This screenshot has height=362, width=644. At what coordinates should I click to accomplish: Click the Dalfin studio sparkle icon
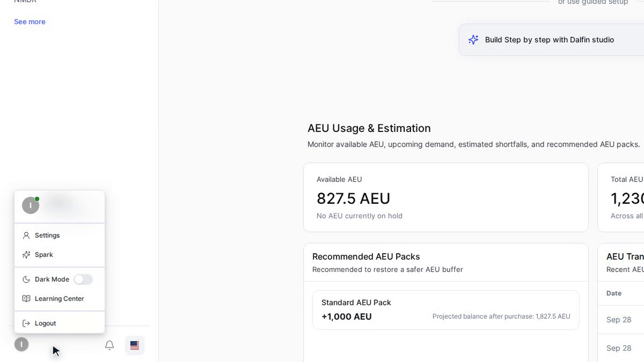(473, 40)
